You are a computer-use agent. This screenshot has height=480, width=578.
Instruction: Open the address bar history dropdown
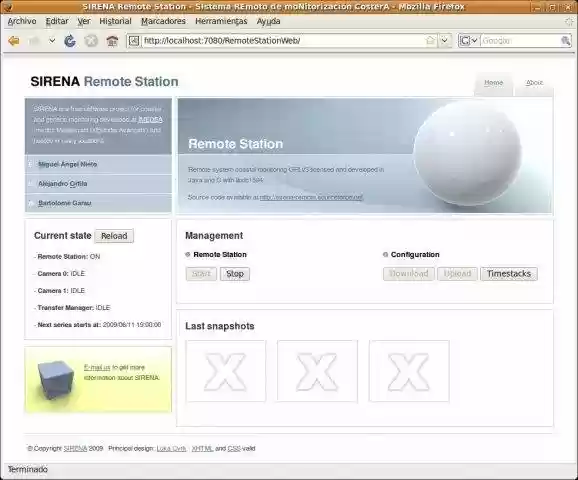(x=445, y=41)
